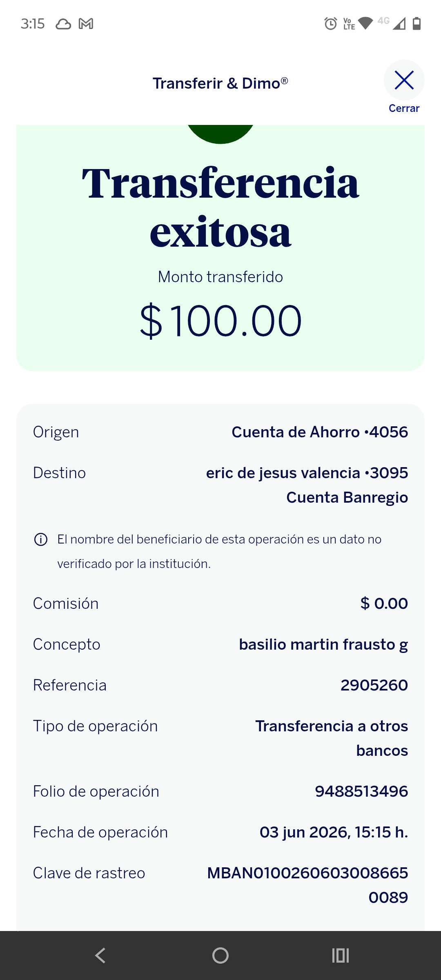Tap the Wi-Fi signal status icon

click(365, 23)
